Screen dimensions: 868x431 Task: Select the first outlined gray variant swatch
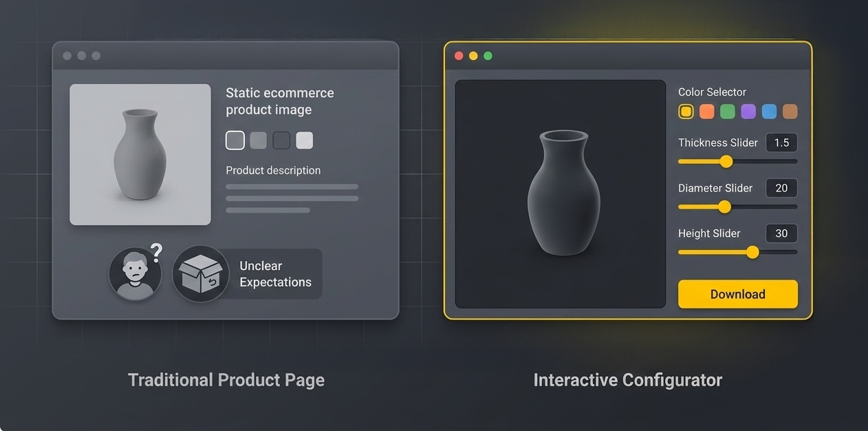click(x=235, y=140)
